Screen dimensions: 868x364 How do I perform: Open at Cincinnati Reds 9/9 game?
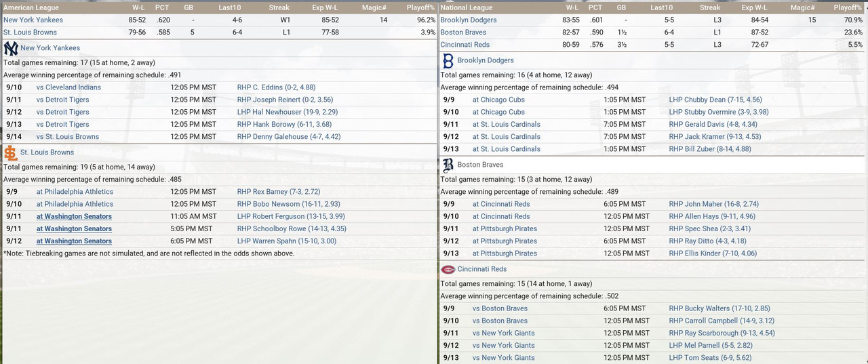coord(501,204)
